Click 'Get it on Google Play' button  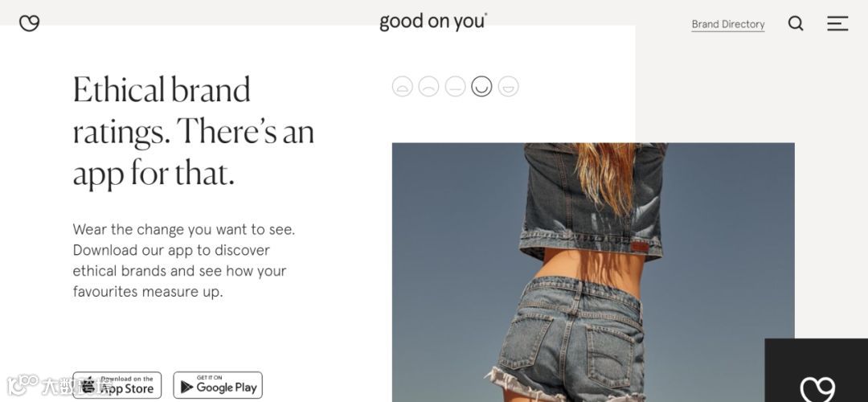coord(218,385)
